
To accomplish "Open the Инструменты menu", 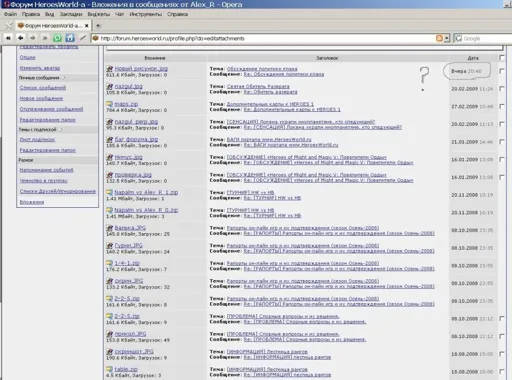I will tap(145, 14).
